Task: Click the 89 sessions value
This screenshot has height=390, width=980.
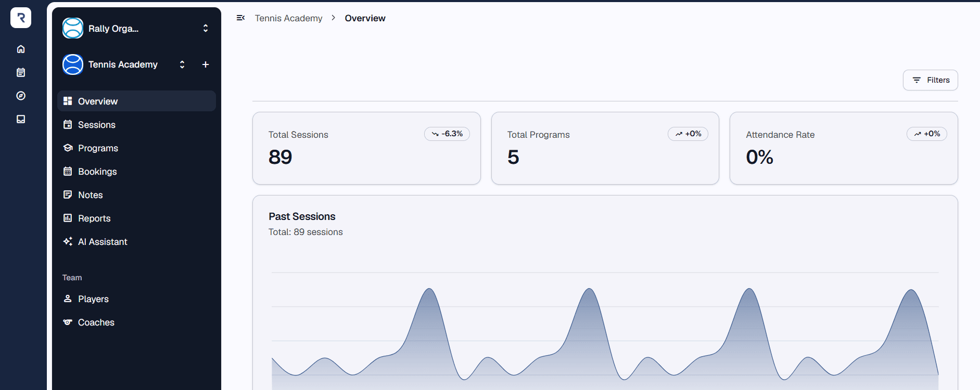Action: coord(280,157)
